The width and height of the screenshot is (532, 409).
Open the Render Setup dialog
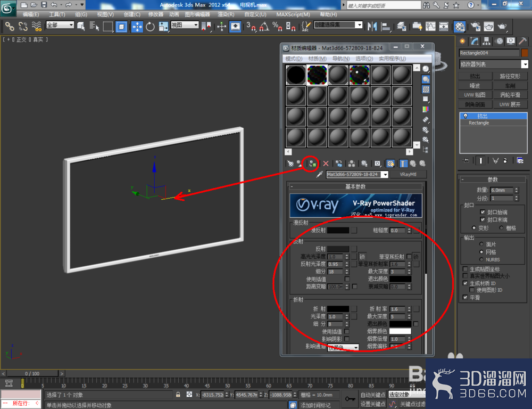[x=476, y=27]
